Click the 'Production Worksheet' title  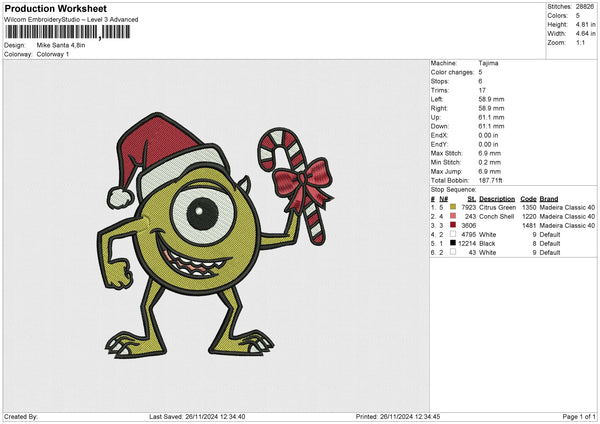pyautogui.click(x=55, y=8)
